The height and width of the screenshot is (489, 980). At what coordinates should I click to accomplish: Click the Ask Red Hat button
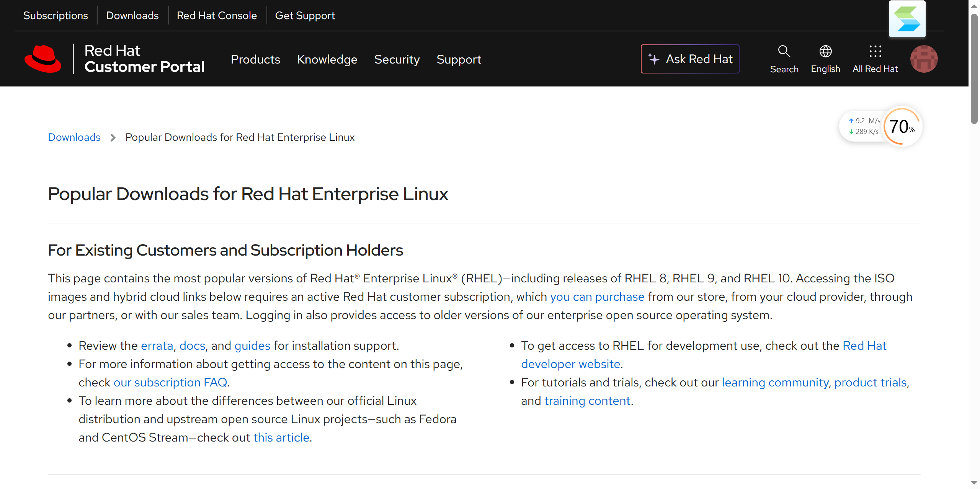click(x=690, y=59)
